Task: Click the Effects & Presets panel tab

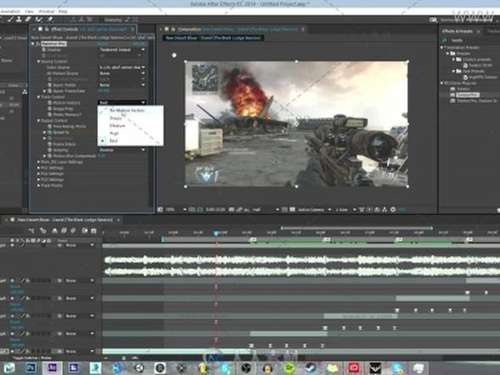Action: click(x=457, y=31)
